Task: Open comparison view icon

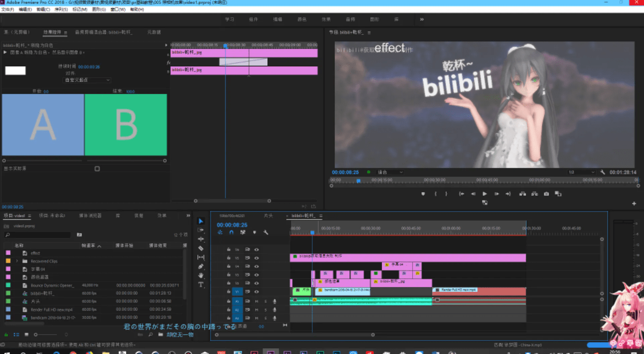Action: 558,194
